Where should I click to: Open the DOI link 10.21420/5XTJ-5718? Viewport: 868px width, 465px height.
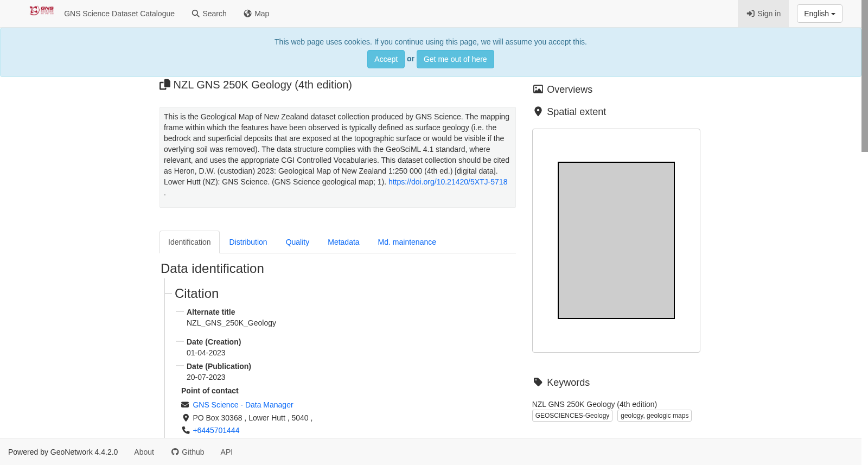[x=448, y=182]
